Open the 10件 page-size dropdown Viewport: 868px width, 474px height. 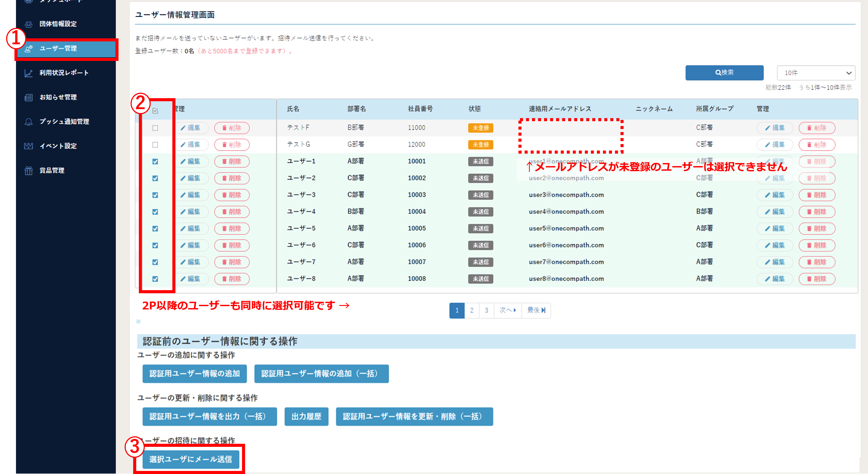coord(815,73)
